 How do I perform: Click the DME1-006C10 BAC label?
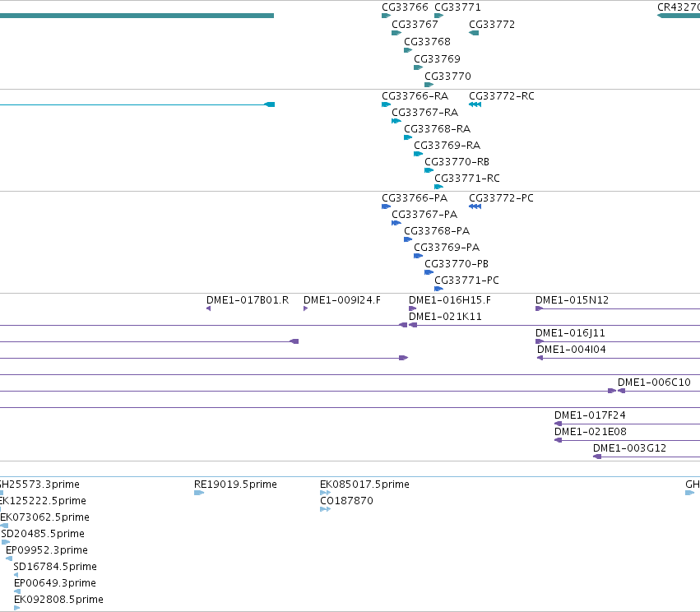654,382
